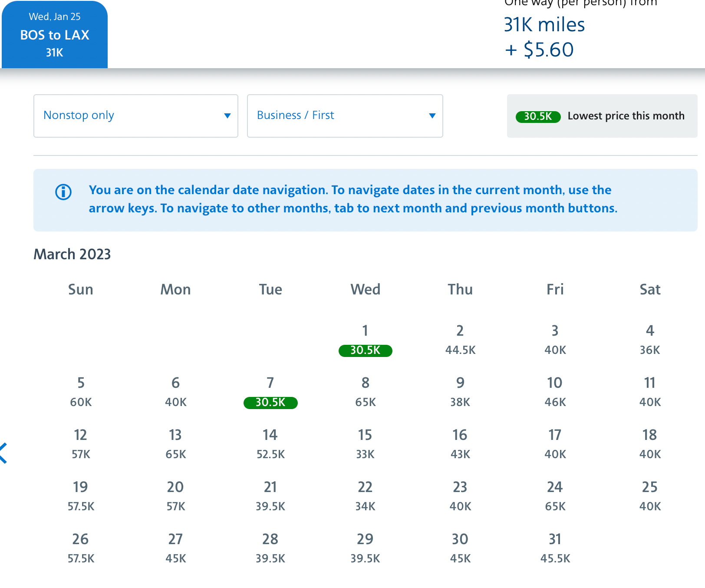Screen dimensions: 705x588
Task: Select March 9 priced 38K
Action: (x=460, y=392)
